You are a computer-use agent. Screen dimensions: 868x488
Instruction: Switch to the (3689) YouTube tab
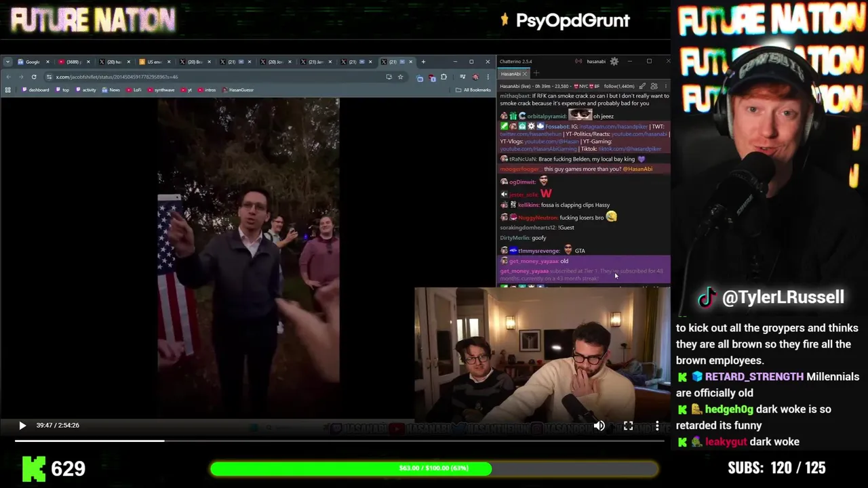pyautogui.click(x=73, y=62)
